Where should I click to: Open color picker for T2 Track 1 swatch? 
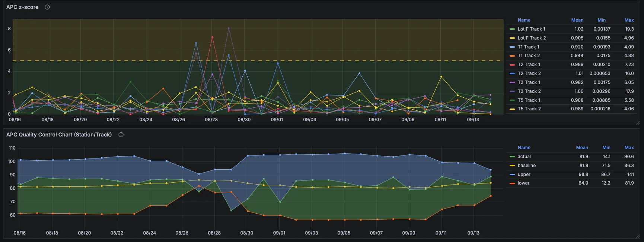click(512, 65)
